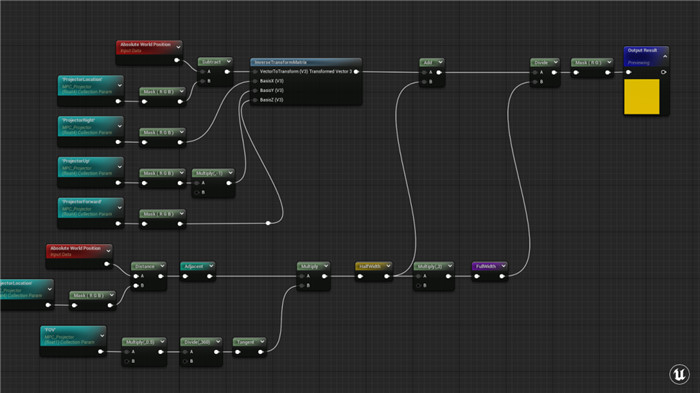This screenshot has width=700, height=393.
Task: Expand the Divide(,360) node chevron
Action: click(218, 342)
